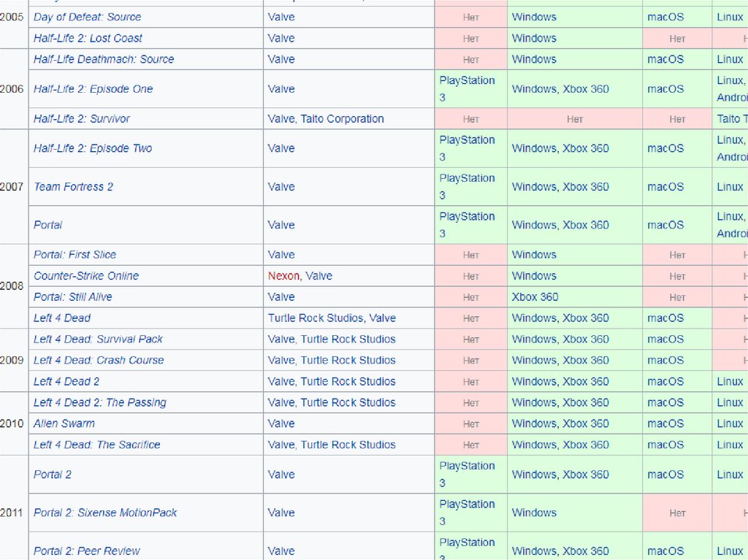Click PlayStation 3 in Team Fortress 2 row
Screen dimensions: 748x560
pyautogui.click(x=467, y=187)
